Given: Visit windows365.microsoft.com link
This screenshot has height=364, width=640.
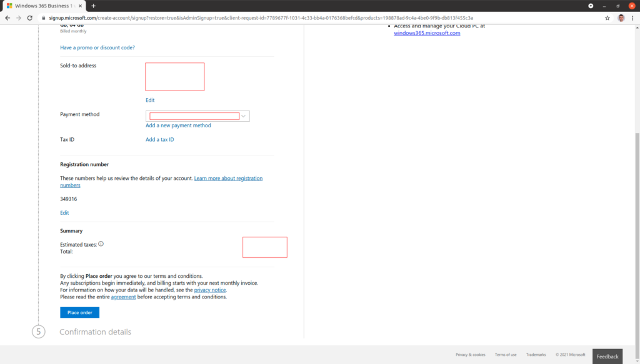Looking at the screenshot, I should point(427,33).
